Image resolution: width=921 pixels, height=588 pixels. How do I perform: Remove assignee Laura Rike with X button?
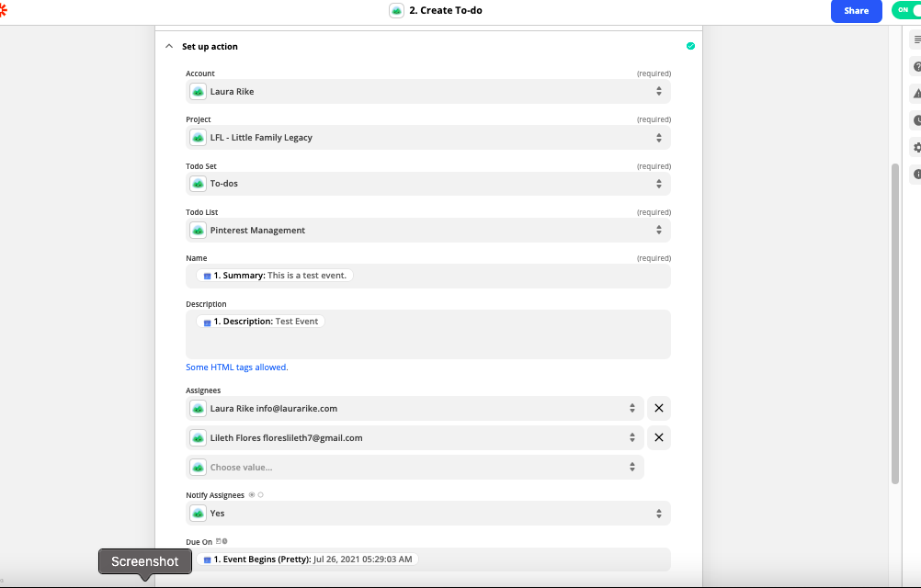coord(659,409)
